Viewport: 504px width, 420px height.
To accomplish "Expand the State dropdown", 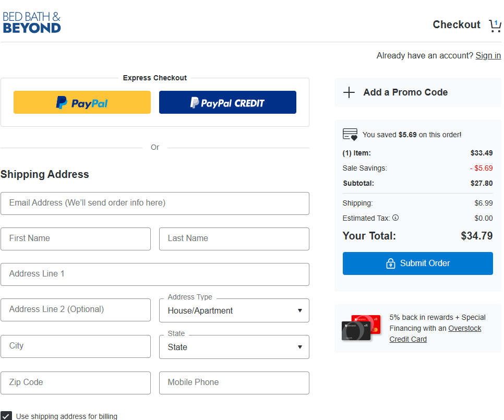I will tap(234, 347).
